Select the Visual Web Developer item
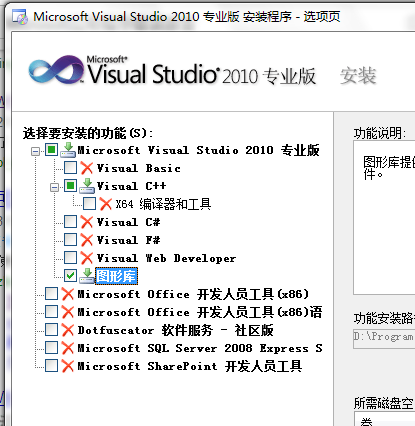This screenshot has width=415, height=426. pyautogui.click(x=166, y=258)
